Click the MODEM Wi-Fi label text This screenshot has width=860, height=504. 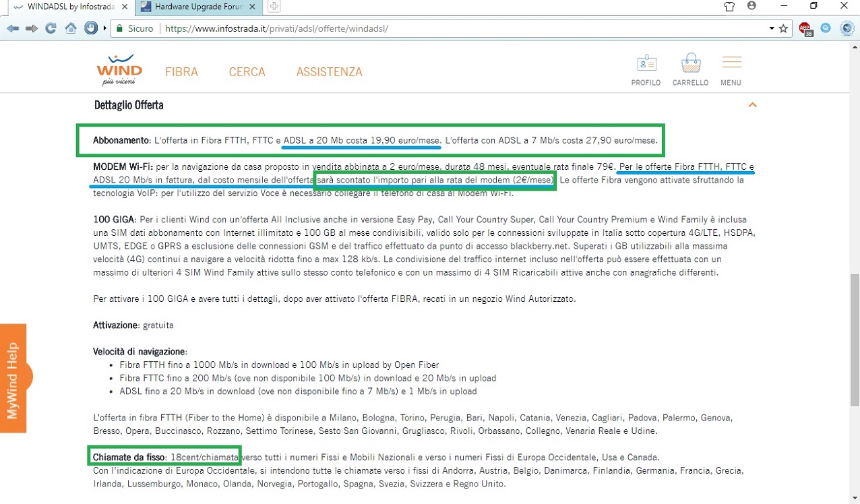coord(123,166)
